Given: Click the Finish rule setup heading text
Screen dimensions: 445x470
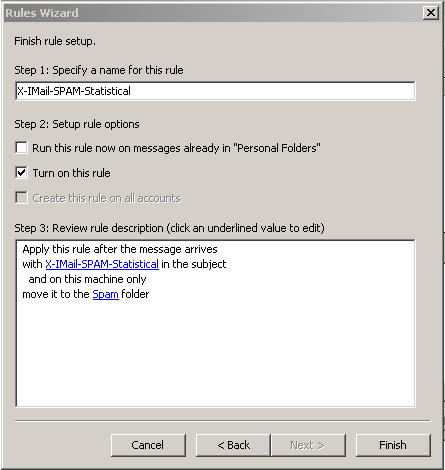Looking at the screenshot, I should (x=55, y=41).
